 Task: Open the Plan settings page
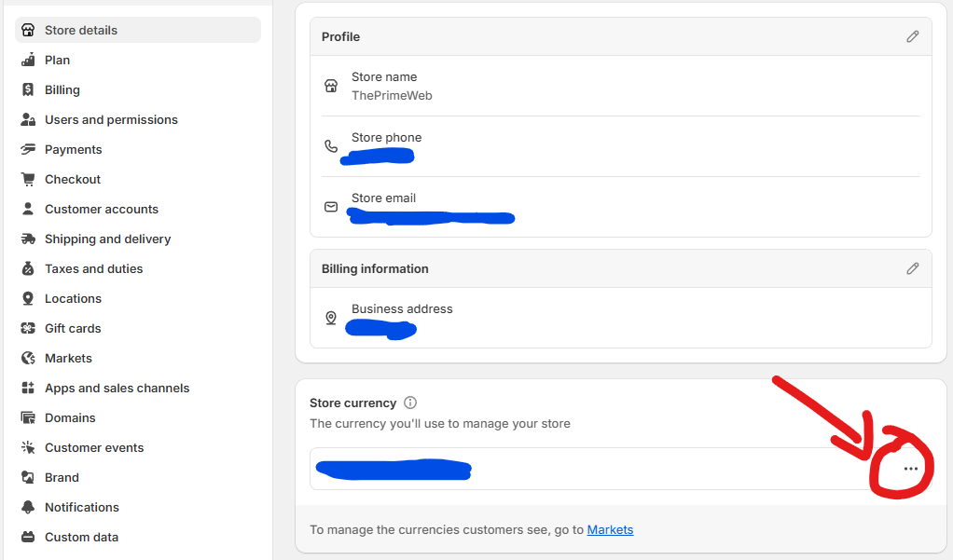57,60
